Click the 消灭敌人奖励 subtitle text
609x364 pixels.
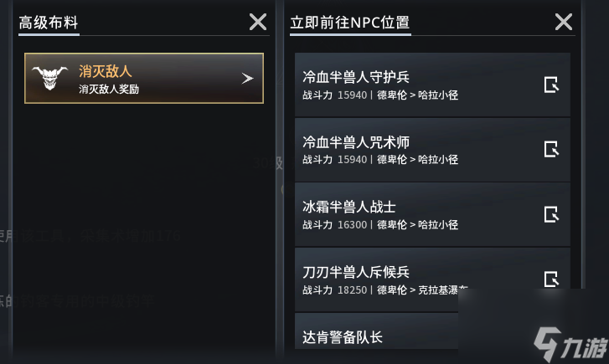point(109,90)
